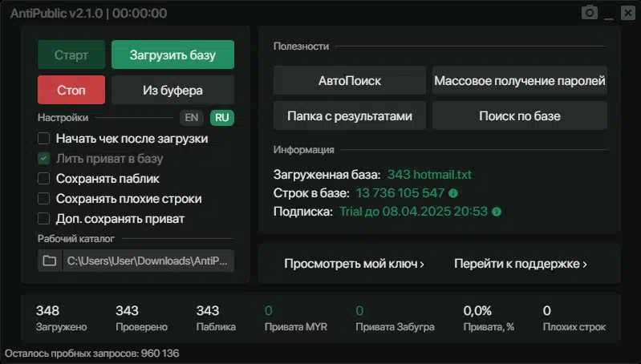Follow the Просмотреть мой ключ link
Image resolution: width=641 pixels, height=364 pixels.
pyautogui.click(x=354, y=264)
